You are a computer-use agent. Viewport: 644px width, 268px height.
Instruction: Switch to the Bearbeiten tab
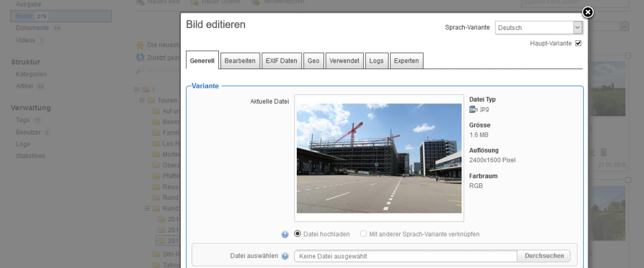pos(240,61)
